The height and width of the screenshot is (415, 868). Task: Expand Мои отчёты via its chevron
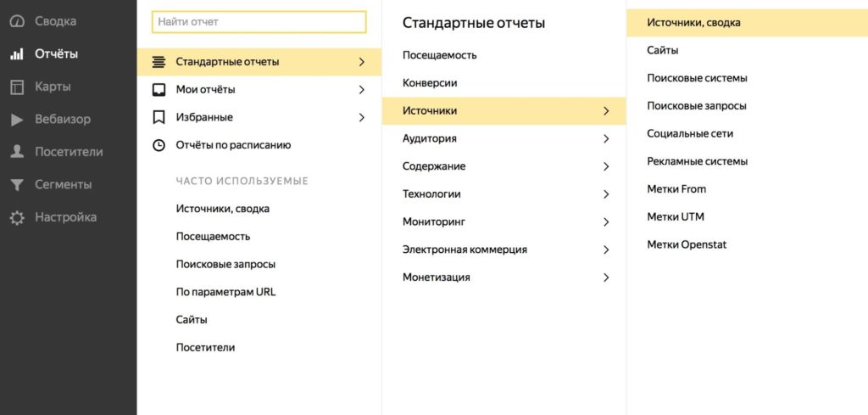click(x=362, y=90)
